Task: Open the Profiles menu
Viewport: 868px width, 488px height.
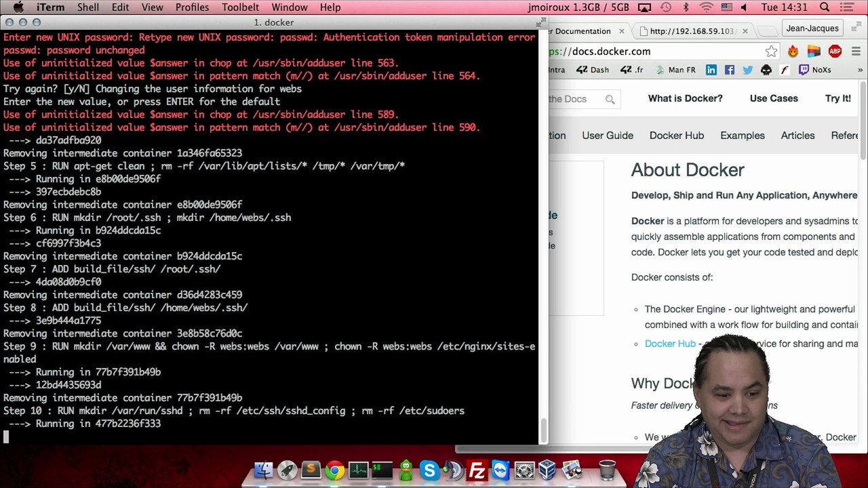Action: click(x=192, y=7)
